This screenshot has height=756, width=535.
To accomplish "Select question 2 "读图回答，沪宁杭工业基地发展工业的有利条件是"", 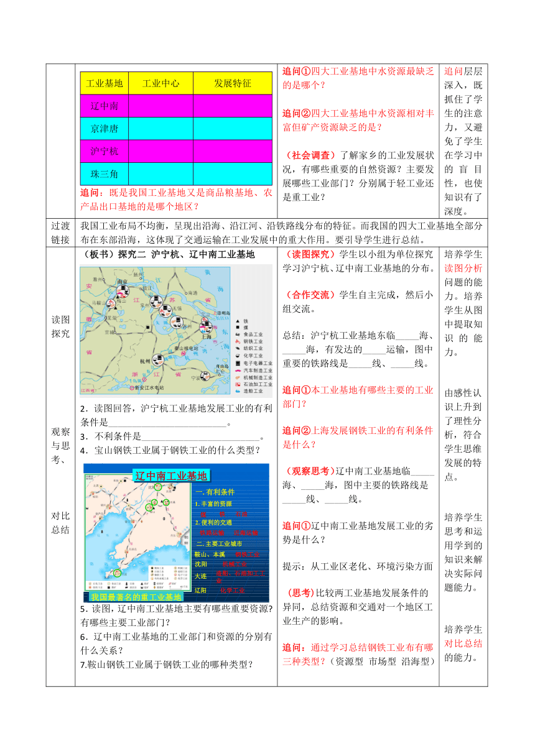I will point(176,415).
